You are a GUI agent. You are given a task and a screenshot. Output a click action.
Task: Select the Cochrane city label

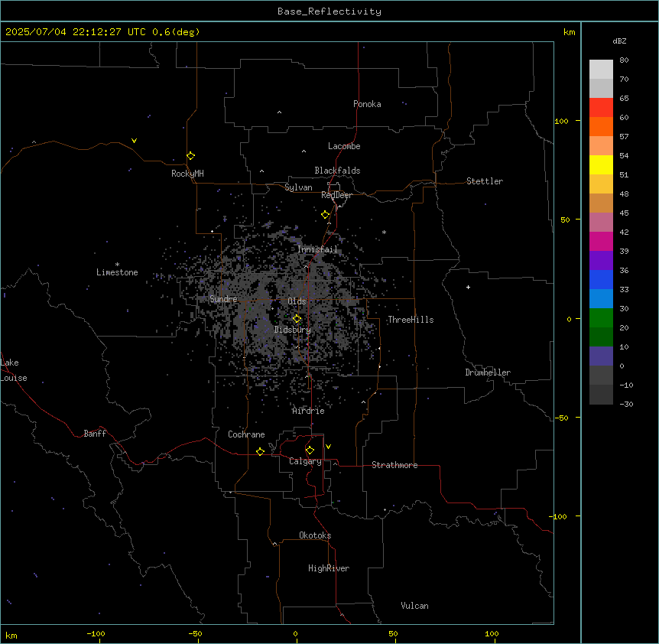tap(246, 434)
